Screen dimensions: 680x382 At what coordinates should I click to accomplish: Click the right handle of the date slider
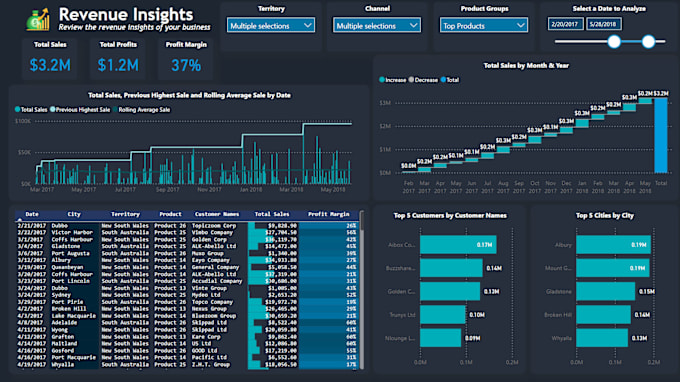click(648, 42)
